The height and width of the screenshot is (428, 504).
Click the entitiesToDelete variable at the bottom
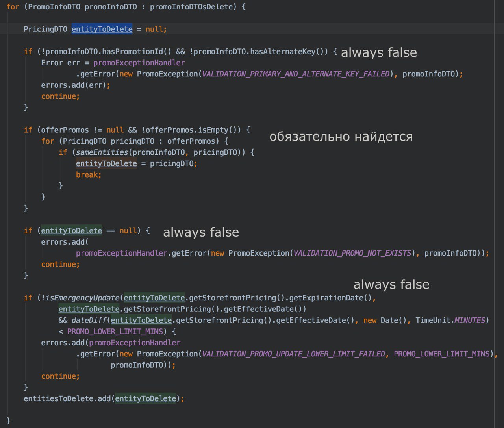tap(59, 399)
